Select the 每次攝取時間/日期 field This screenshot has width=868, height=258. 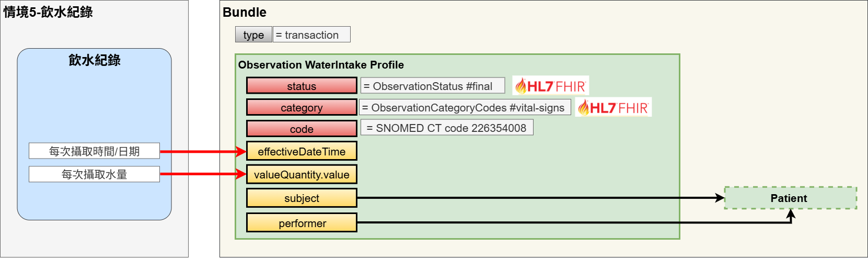tap(94, 151)
